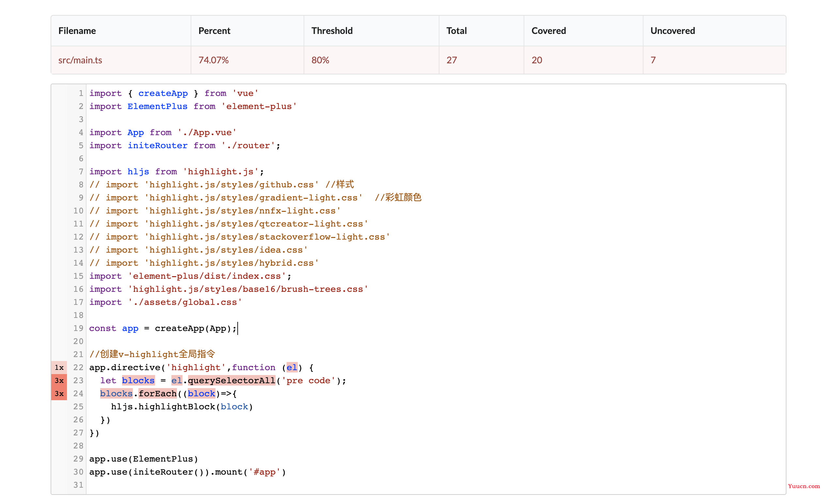824x504 pixels.
Task: Click ElementPlus in the line 2 import
Action: [157, 106]
